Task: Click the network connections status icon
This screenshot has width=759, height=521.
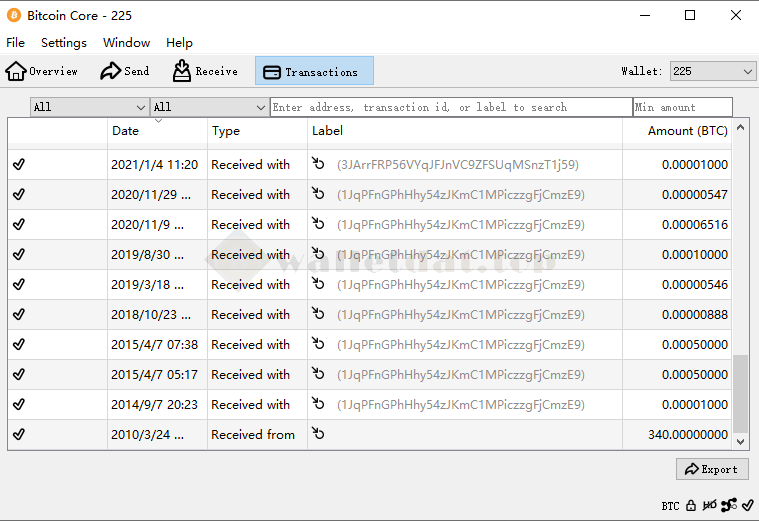Action: tap(727, 506)
